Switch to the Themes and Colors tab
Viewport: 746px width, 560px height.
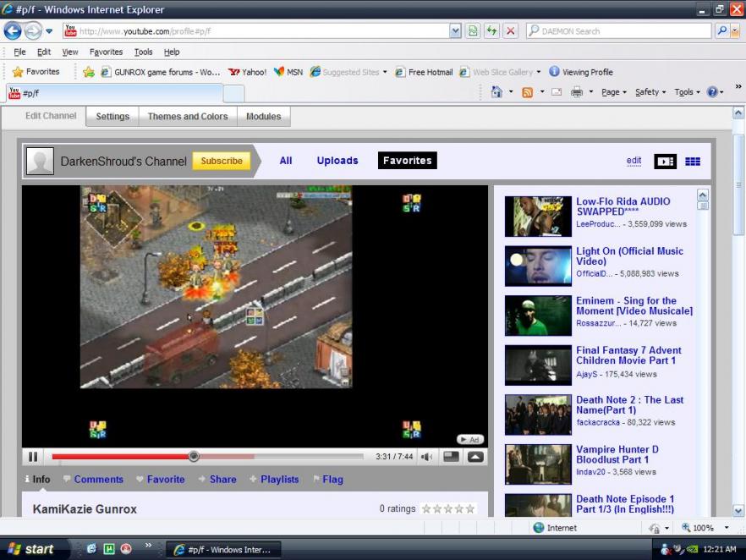[x=188, y=117]
